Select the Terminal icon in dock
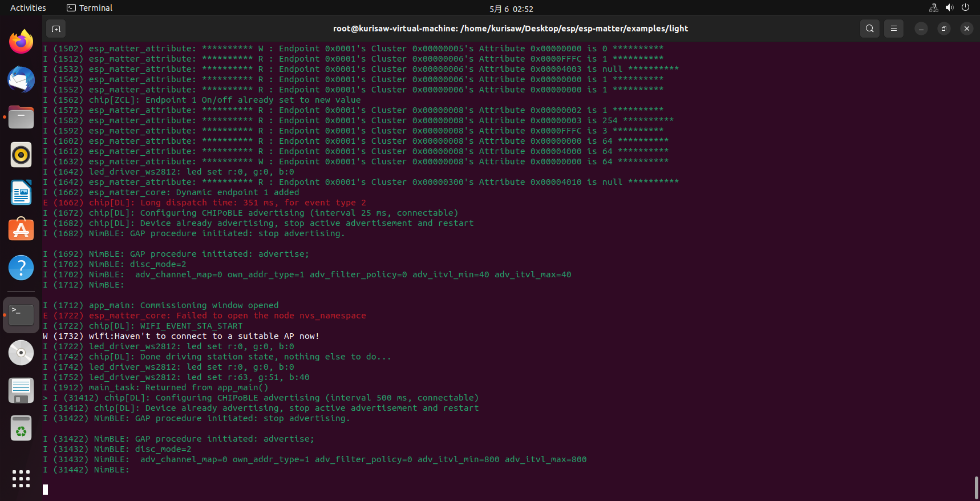This screenshot has height=501, width=980. click(21, 315)
